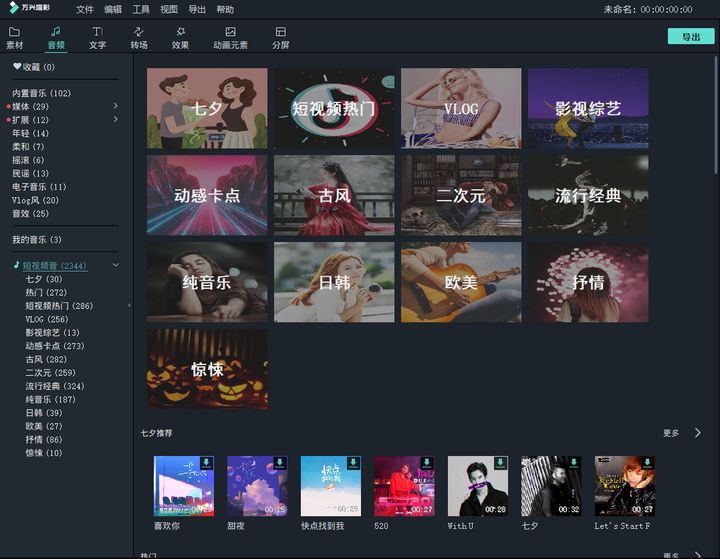The width and height of the screenshot is (720, 559).
Task: Click the app logo icon
Action: 14,7
